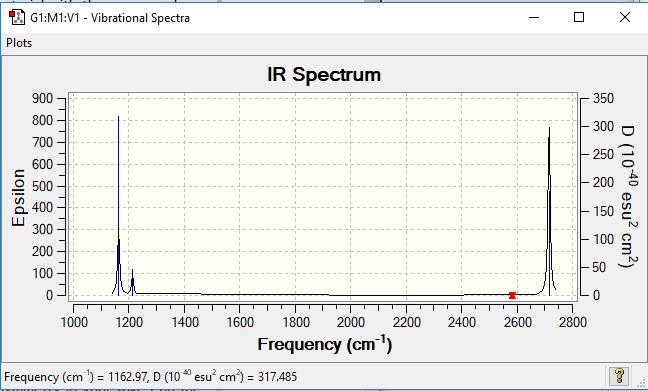Close the Vibrational Spectra window

tap(625, 17)
